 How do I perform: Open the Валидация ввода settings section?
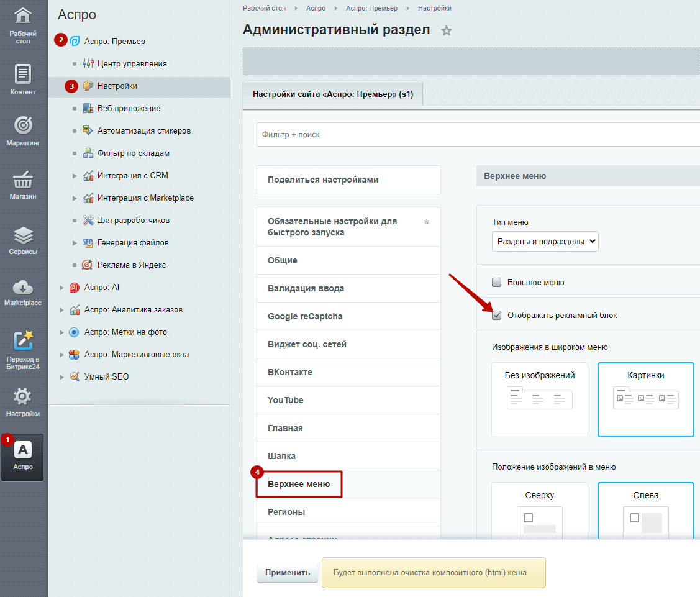348,288
